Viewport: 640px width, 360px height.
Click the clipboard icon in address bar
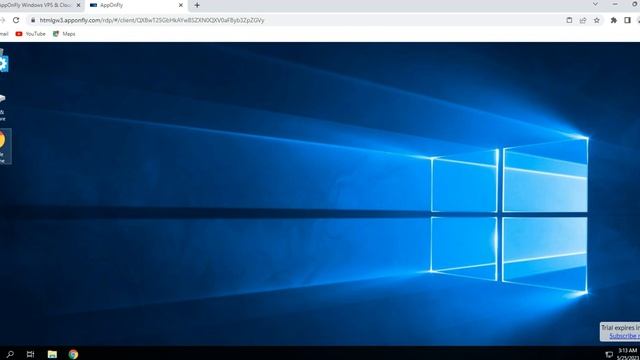(x=569, y=20)
